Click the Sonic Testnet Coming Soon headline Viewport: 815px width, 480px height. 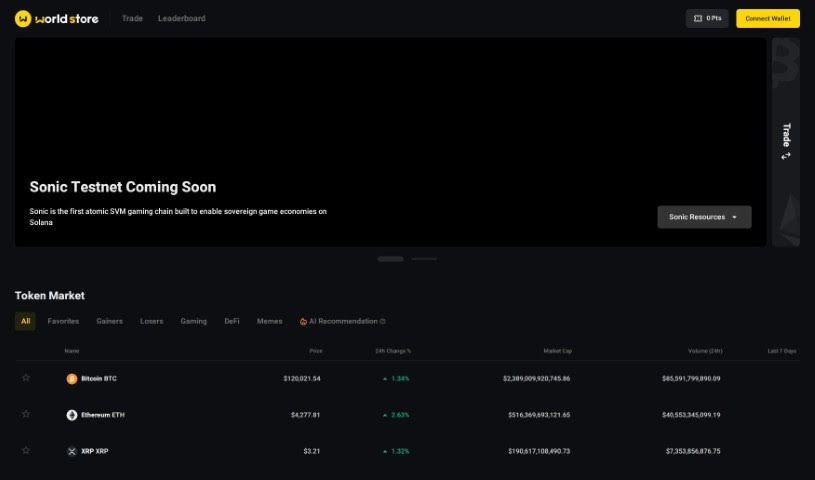(x=123, y=187)
